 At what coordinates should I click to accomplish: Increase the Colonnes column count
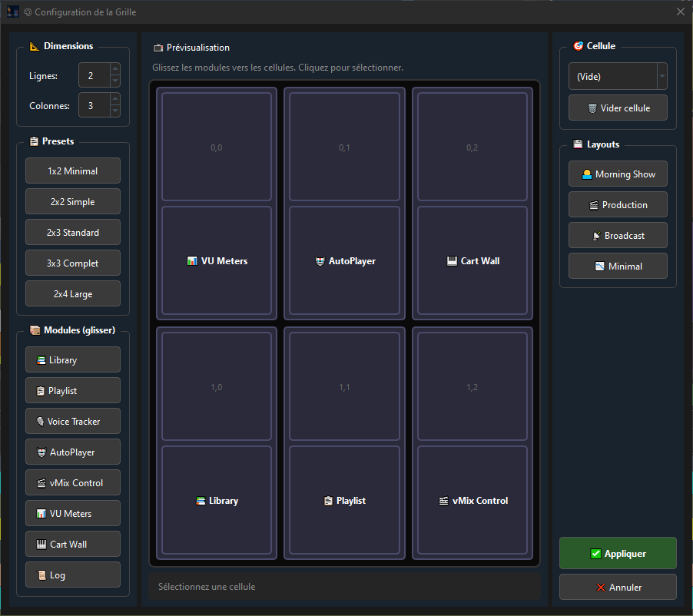(x=115, y=100)
